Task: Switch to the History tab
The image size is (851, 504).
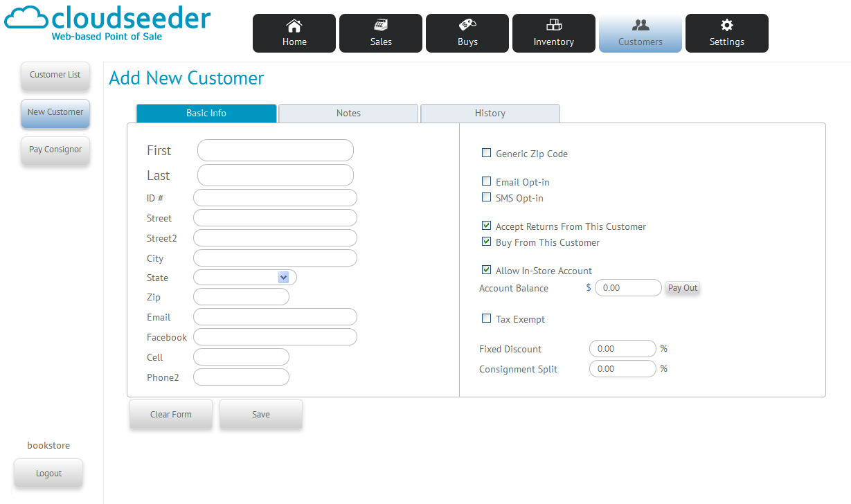Action: coord(490,113)
